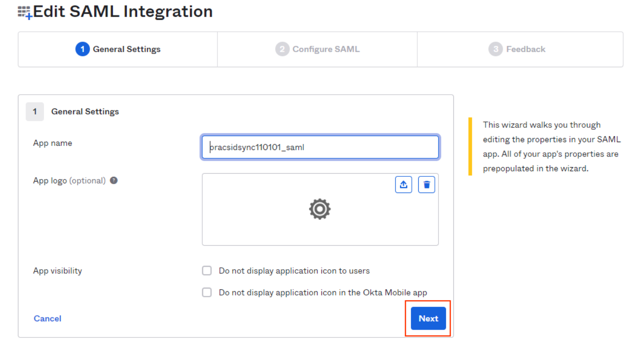Click the Cancel link
The height and width of the screenshot is (361, 644).
coord(48,319)
